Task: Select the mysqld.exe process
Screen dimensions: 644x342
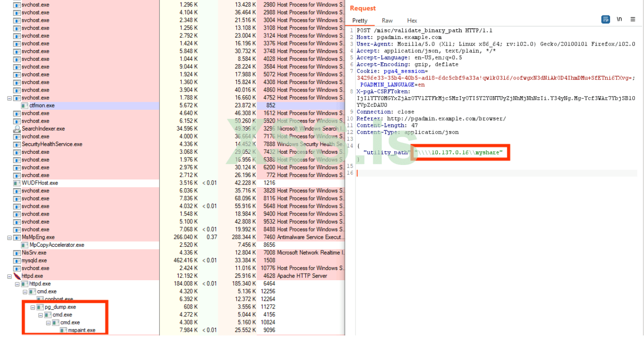Action: 34,261
